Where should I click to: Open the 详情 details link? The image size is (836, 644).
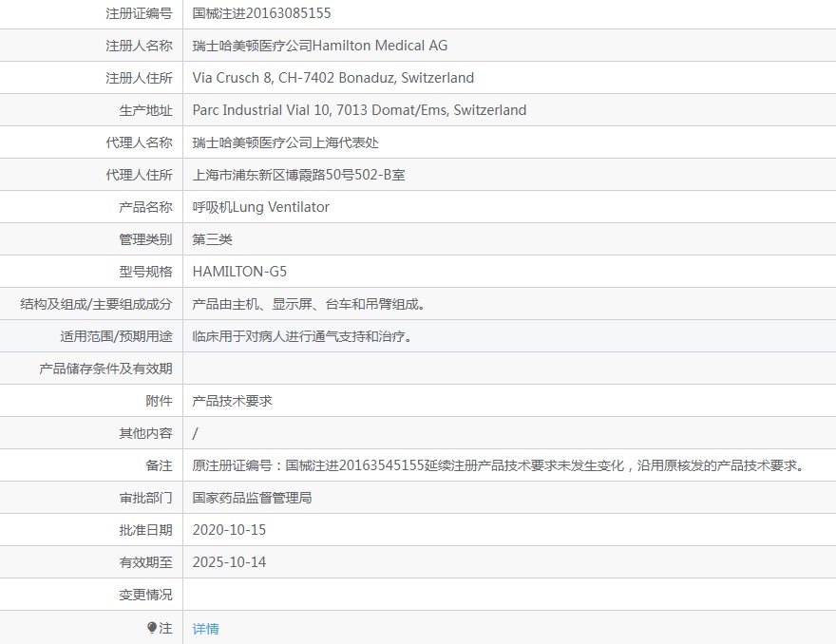(x=205, y=629)
